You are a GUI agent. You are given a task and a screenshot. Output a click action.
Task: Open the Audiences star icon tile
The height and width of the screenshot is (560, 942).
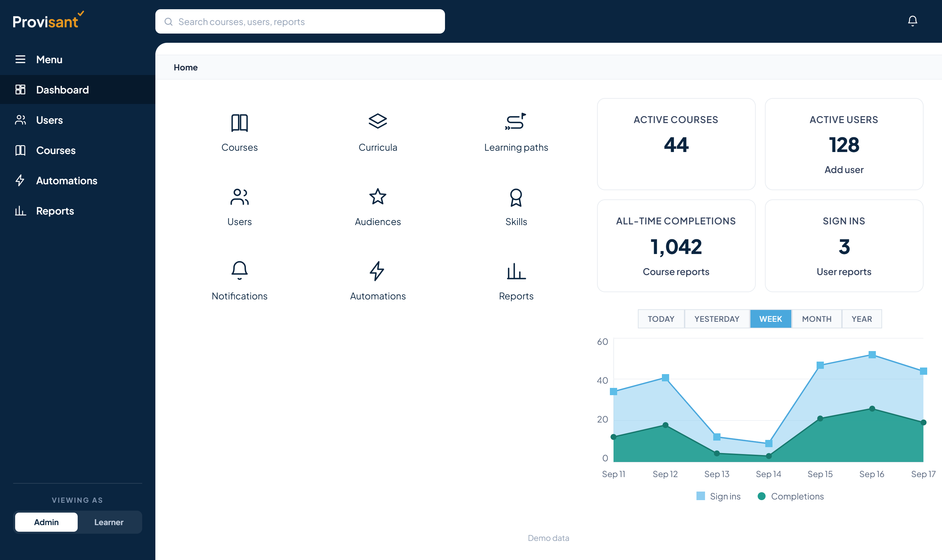click(378, 207)
